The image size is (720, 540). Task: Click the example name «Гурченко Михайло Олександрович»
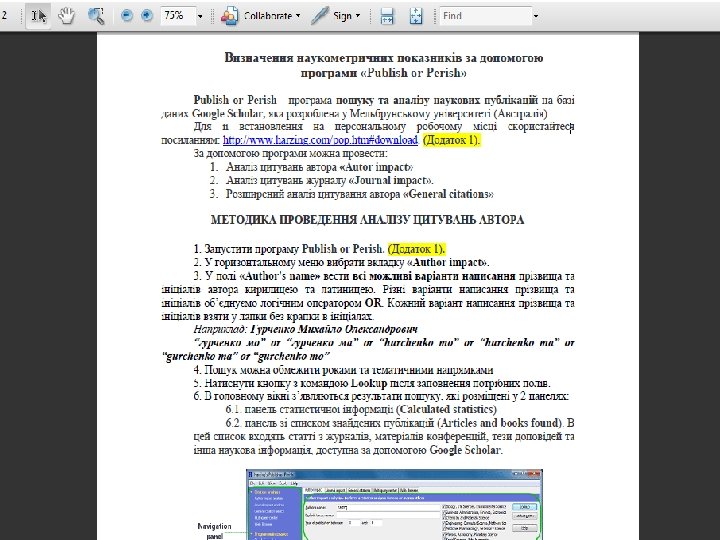[334, 329]
